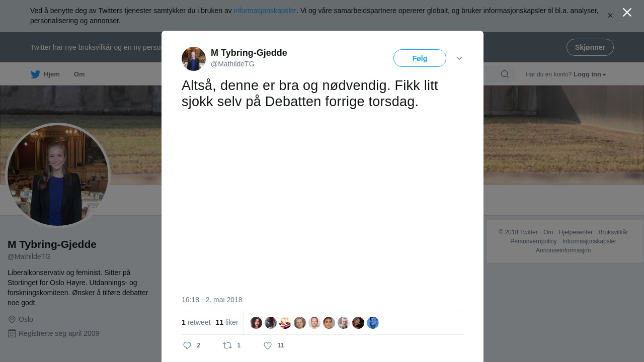Dismiss the cookie notice small X
Viewport: 644px width, 362px height.
coord(610,16)
